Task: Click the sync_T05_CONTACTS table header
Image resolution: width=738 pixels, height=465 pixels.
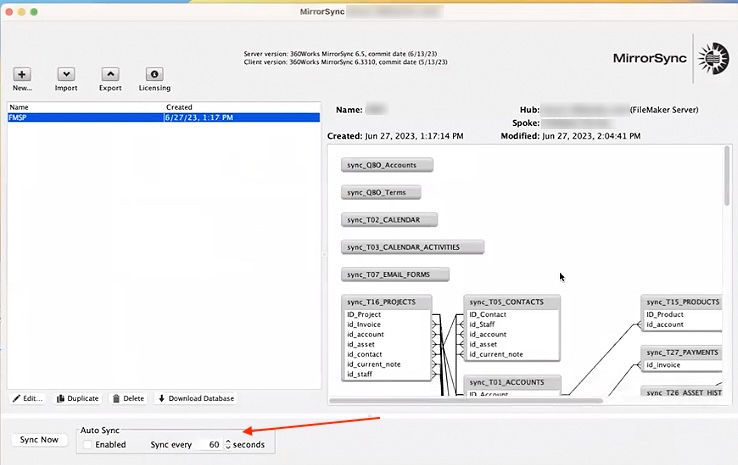Action: (512, 302)
